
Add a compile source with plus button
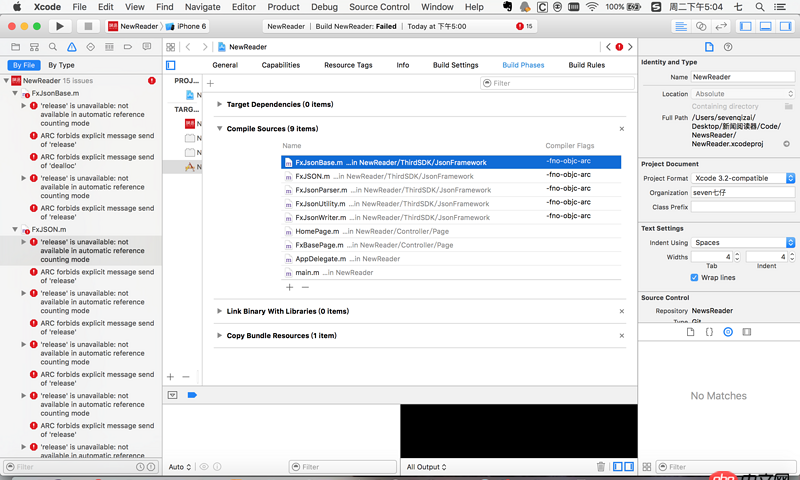pos(289,287)
